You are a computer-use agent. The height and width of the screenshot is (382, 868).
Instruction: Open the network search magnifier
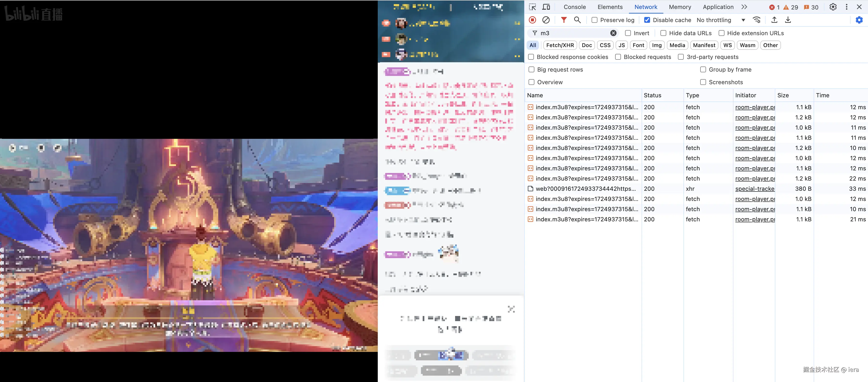pos(577,20)
